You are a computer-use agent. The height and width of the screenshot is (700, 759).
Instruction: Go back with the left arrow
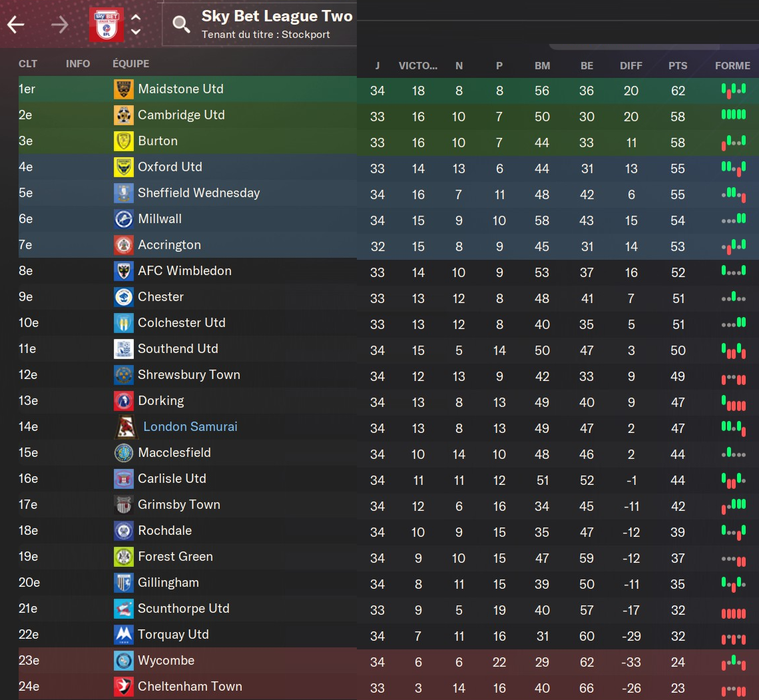click(15, 25)
